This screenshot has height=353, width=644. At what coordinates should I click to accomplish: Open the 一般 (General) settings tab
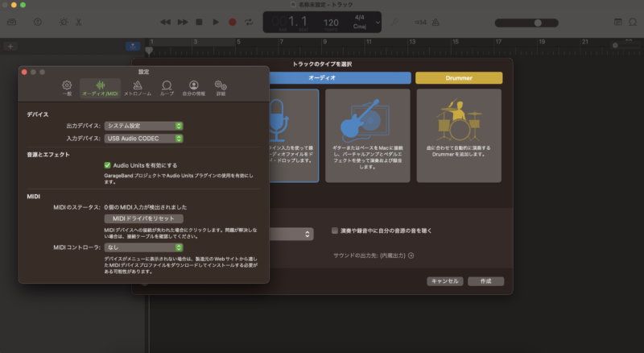point(67,88)
